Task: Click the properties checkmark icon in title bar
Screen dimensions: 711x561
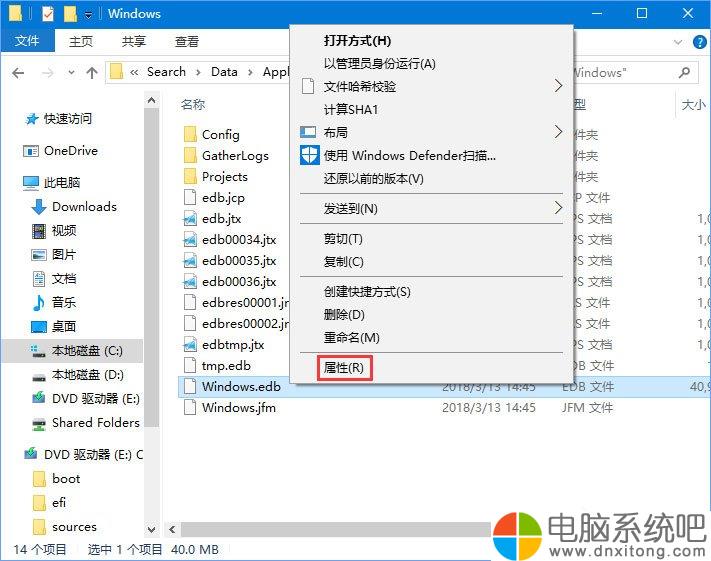Action: tap(48, 14)
